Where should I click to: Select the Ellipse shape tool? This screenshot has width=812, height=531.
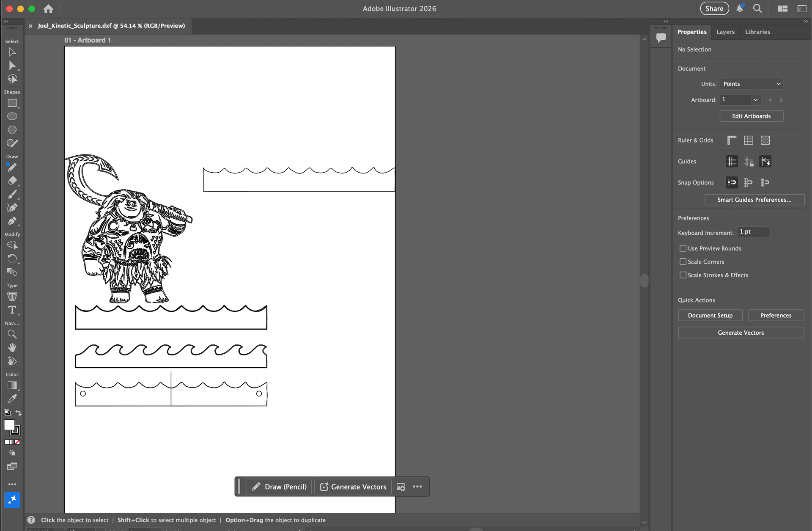point(12,116)
